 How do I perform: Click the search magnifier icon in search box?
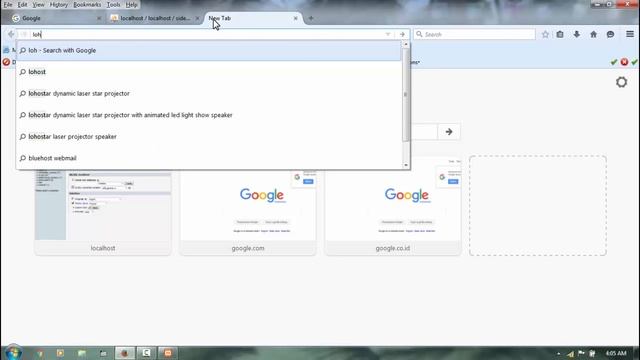pos(419,34)
